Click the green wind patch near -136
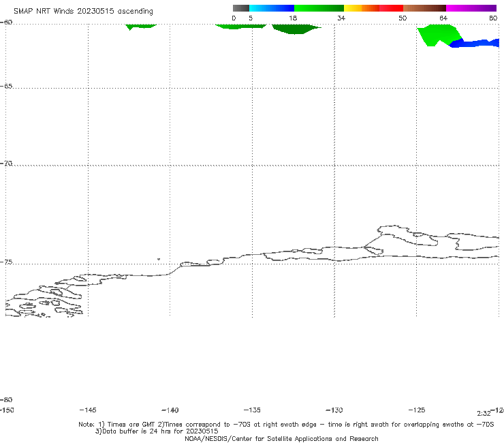504x443 pixels. 240,27
